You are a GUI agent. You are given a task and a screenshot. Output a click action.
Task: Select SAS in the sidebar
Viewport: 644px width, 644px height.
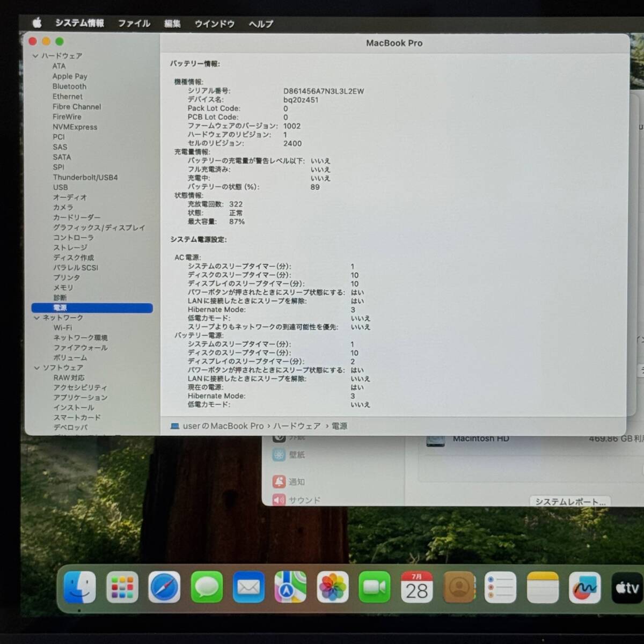pyautogui.click(x=60, y=147)
